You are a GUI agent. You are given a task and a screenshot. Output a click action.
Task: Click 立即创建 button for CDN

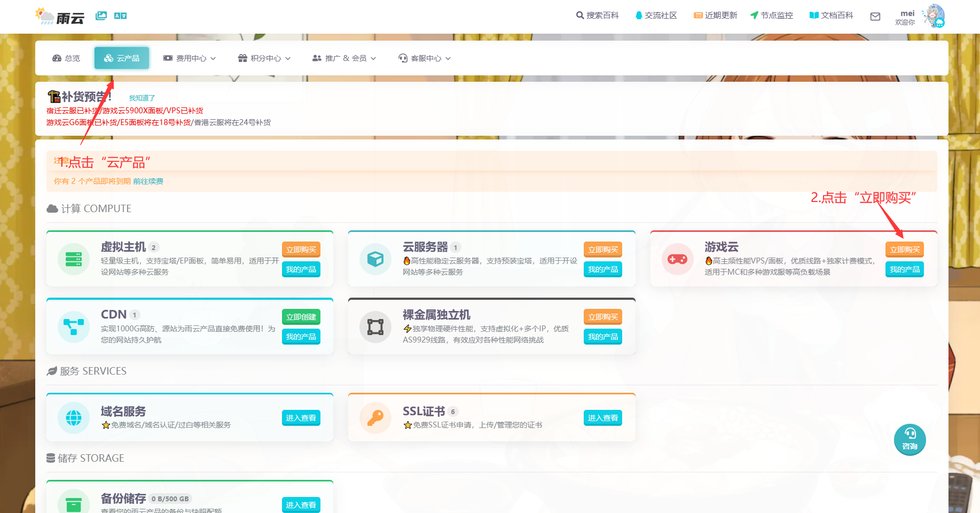point(301,317)
